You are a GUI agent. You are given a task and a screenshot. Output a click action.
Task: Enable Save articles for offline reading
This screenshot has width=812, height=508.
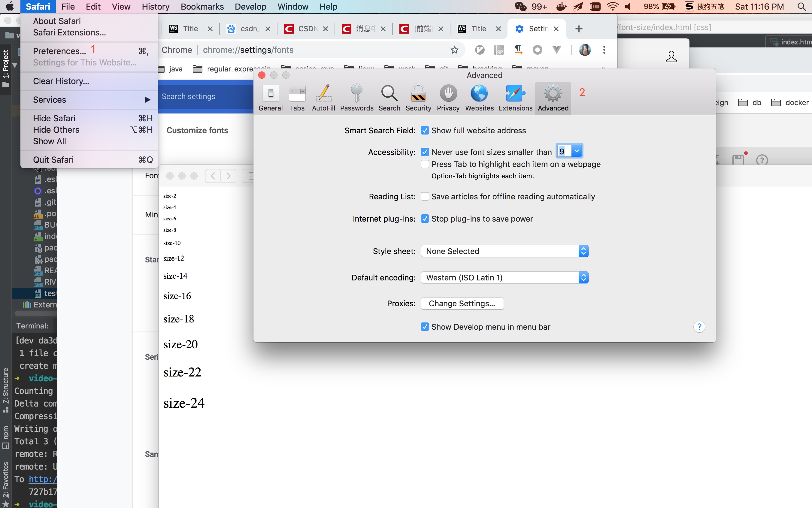tap(425, 197)
